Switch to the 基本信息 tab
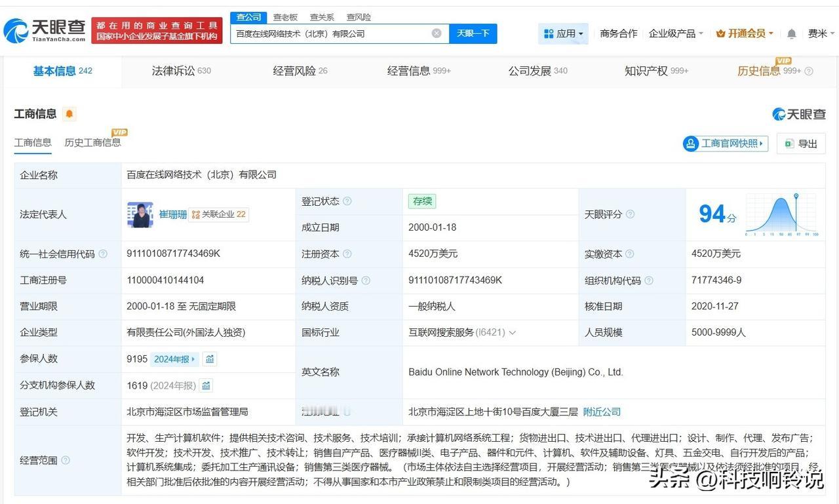 pyautogui.click(x=63, y=71)
